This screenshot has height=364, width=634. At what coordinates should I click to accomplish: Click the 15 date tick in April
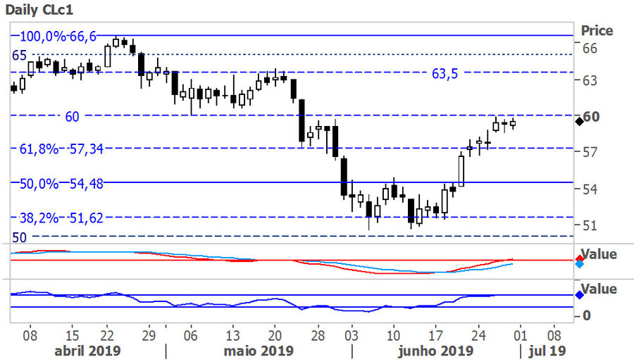point(72,336)
